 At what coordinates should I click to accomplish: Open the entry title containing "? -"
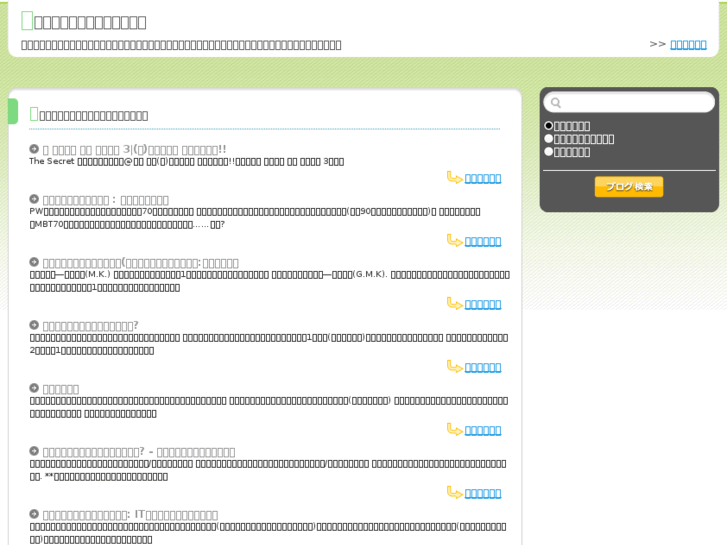(139, 452)
